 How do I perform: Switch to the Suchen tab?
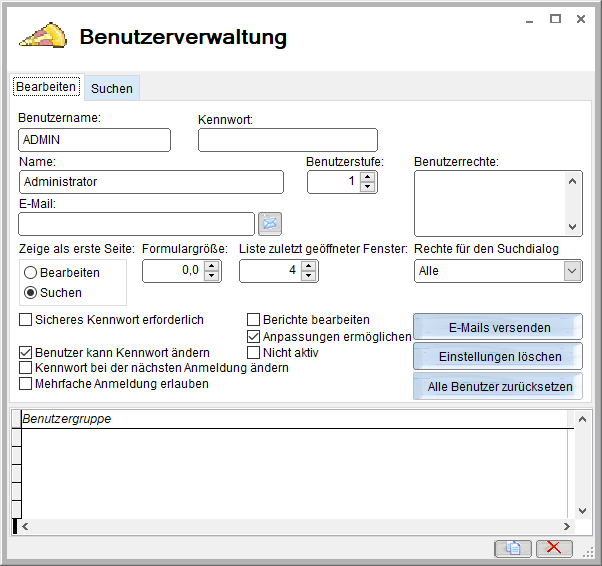(x=112, y=88)
